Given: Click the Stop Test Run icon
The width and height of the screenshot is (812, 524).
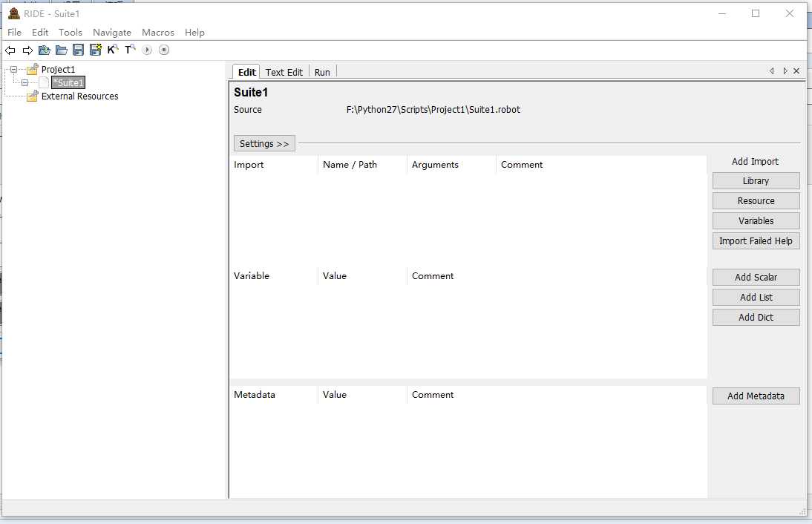Looking at the screenshot, I should (x=164, y=50).
